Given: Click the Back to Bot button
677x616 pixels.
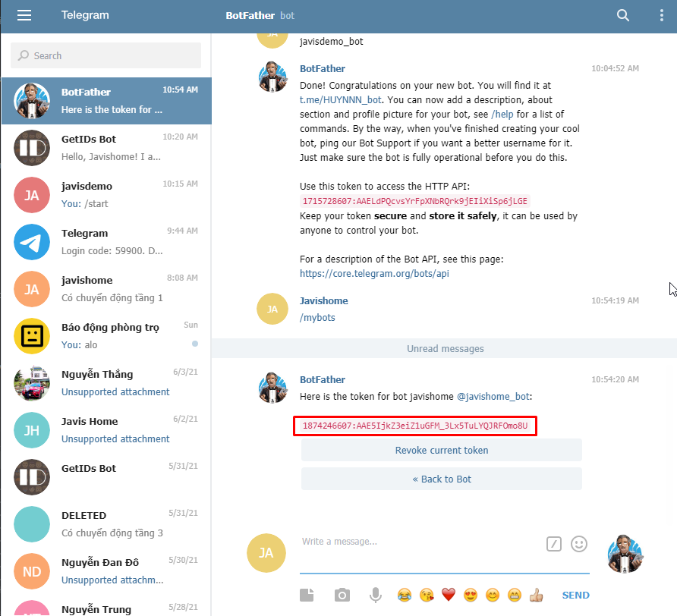Looking at the screenshot, I should [x=441, y=479].
